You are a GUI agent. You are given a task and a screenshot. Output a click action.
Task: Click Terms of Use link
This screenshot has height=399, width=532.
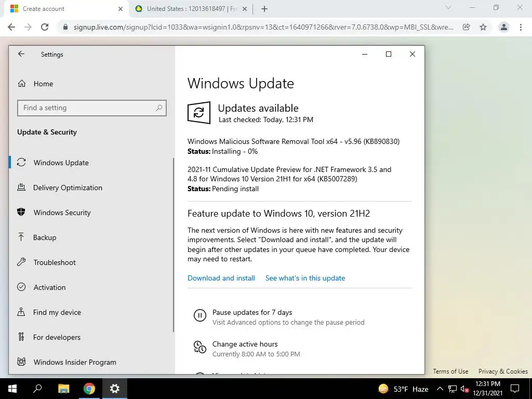[450, 371]
